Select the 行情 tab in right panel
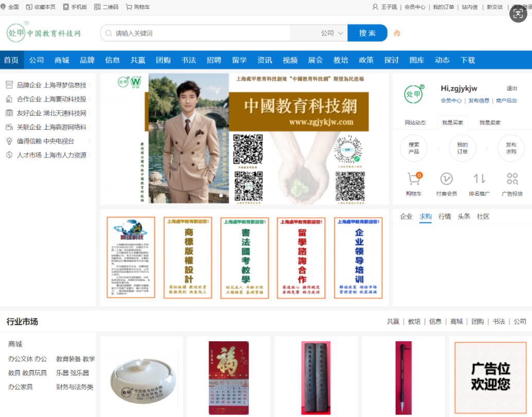 point(445,216)
